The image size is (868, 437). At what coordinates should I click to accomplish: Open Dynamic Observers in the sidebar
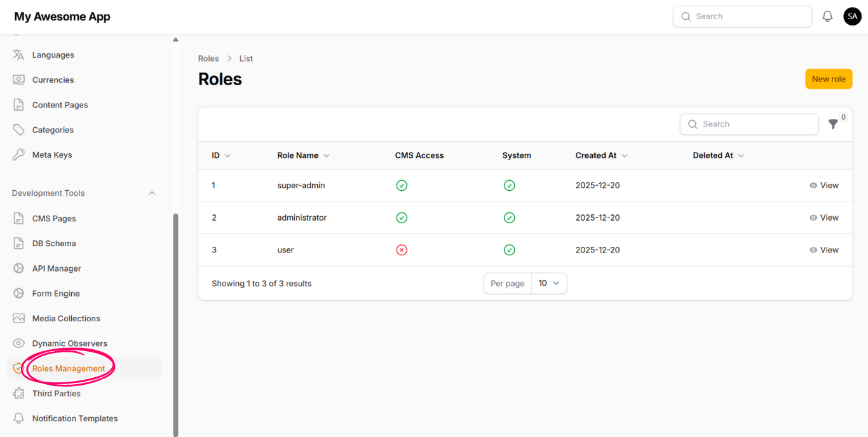pos(69,343)
